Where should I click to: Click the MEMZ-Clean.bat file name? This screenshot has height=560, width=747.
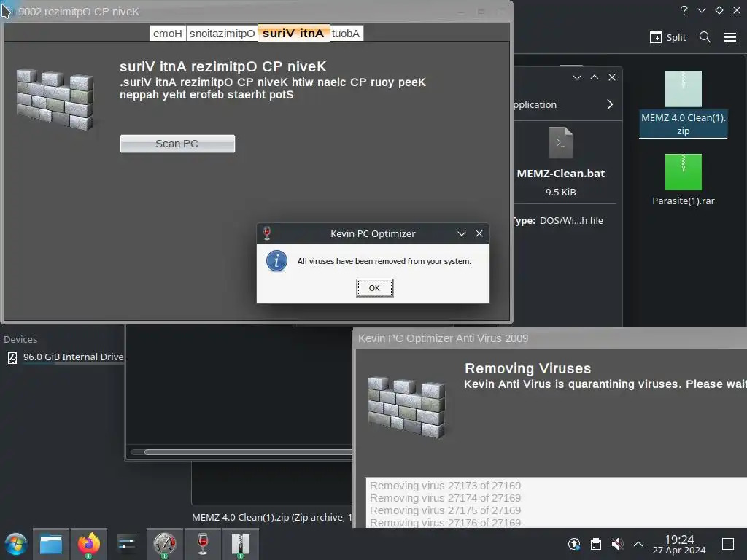pyautogui.click(x=561, y=174)
